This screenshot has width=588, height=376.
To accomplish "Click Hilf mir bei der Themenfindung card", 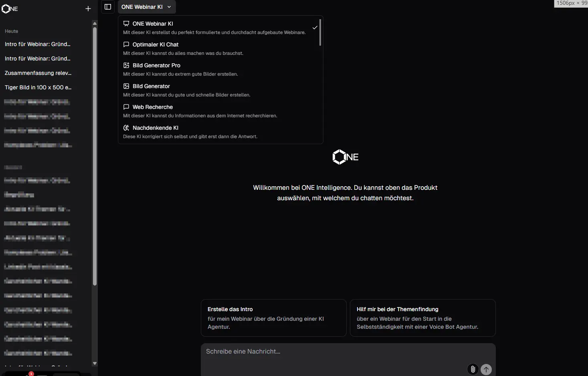I will tap(422, 318).
